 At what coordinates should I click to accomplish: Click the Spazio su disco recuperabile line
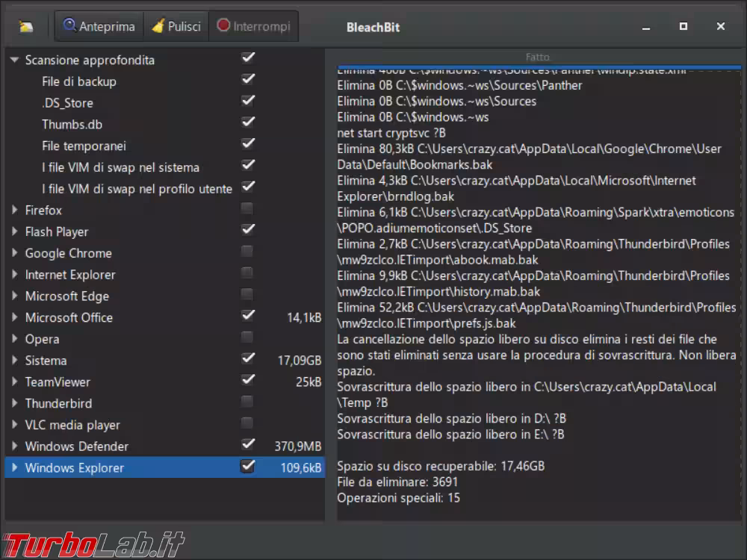[441, 466]
